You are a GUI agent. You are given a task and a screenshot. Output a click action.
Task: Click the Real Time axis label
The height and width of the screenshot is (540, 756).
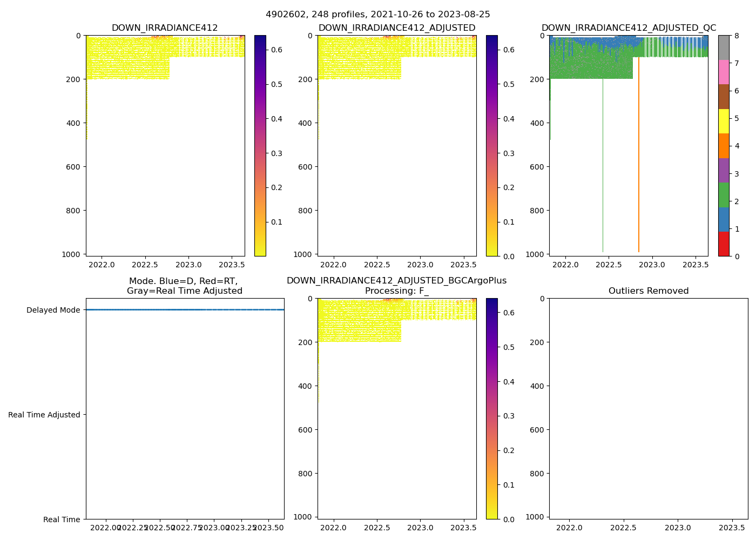[x=62, y=519]
